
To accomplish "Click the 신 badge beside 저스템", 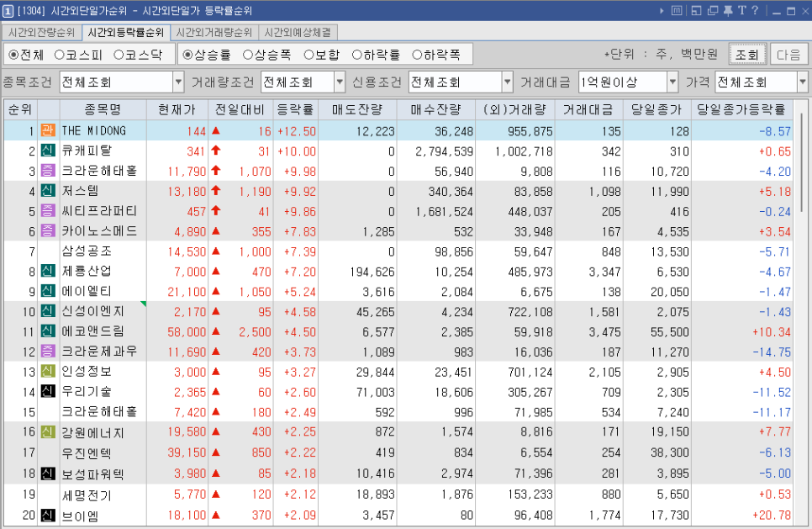I will click(48, 191).
